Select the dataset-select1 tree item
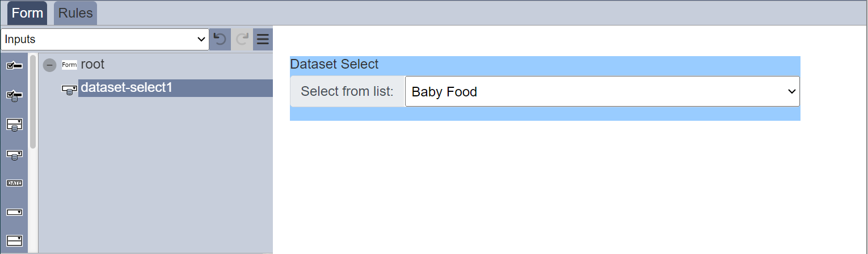Image resolution: width=868 pixels, height=254 pixels. pos(127,88)
